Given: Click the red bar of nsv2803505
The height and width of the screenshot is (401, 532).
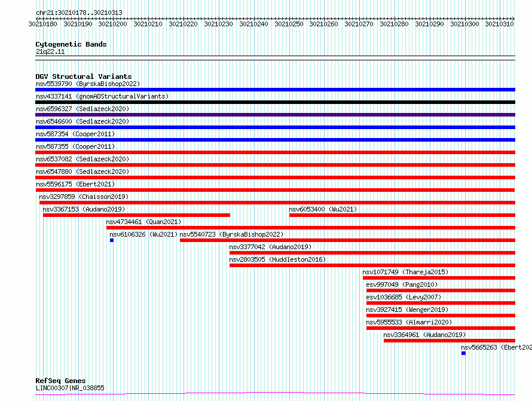Looking at the screenshot, I should pos(372,265).
